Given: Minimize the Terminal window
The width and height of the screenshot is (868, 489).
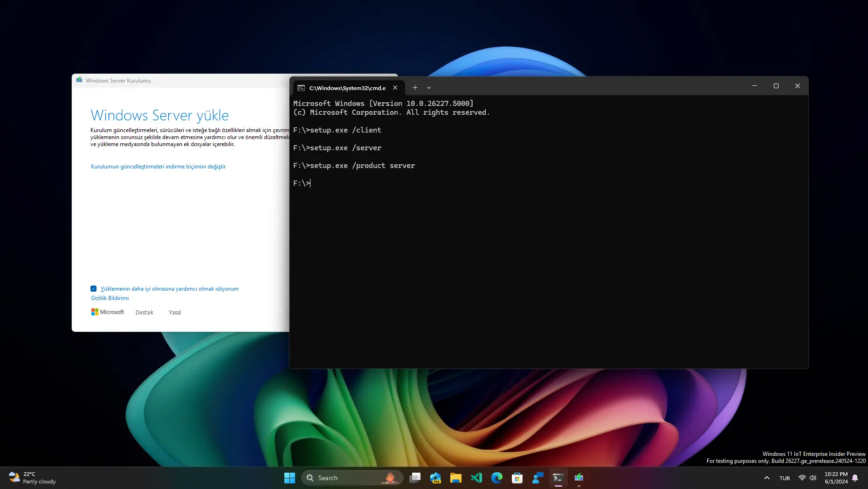Looking at the screenshot, I should click(x=755, y=86).
